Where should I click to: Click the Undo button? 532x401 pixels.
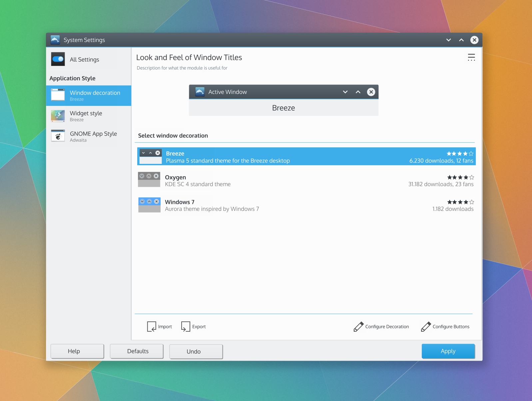[x=196, y=351]
